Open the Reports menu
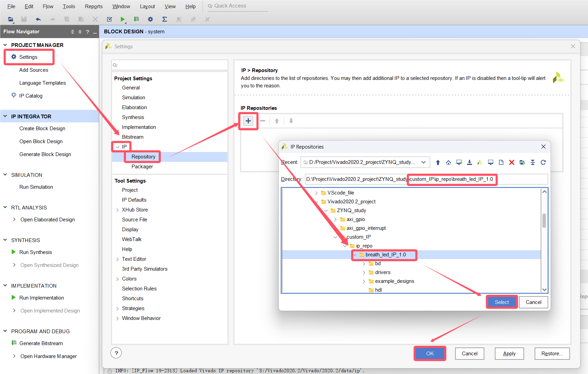This screenshot has height=374, width=588. pos(94,6)
